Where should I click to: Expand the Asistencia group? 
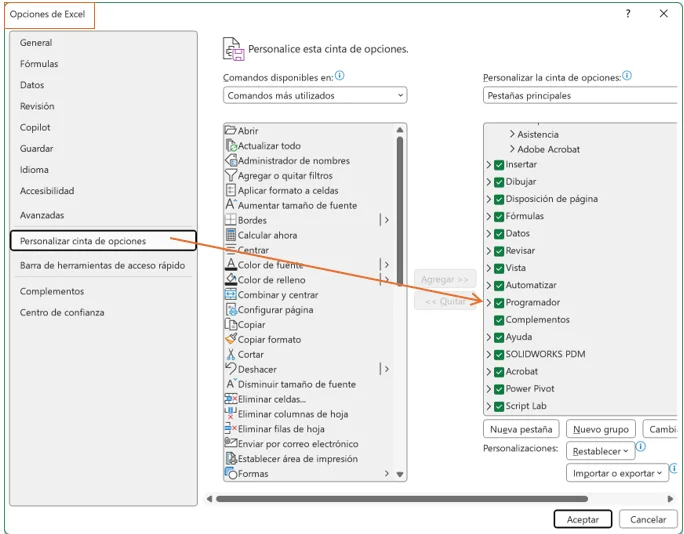click(x=512, y=134)
